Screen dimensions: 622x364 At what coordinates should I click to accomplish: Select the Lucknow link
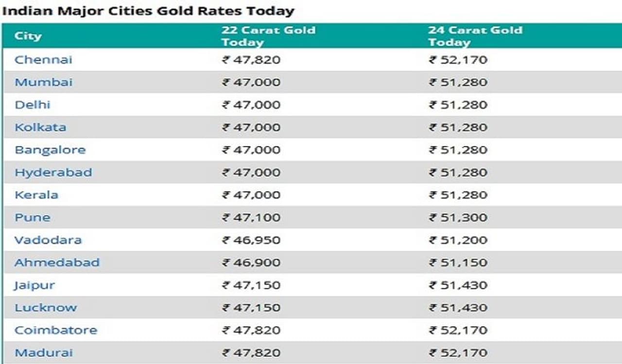click(x=46, y=307)
